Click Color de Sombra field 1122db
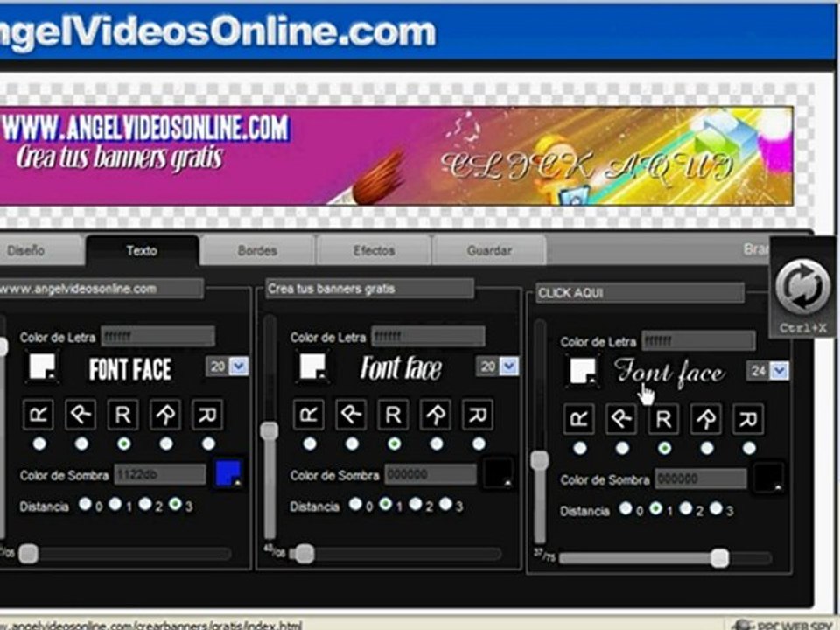840x630 pixels. click(159, 474)
